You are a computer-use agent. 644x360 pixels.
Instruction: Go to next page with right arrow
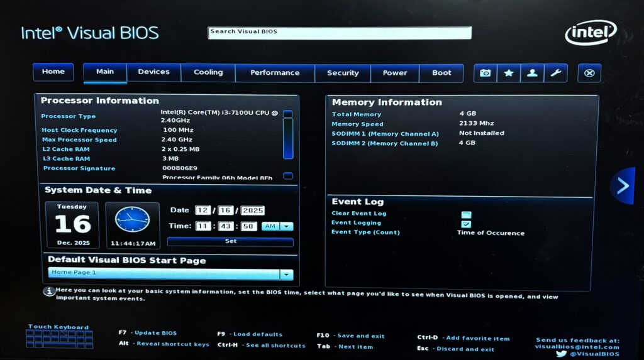pos(623,186)
